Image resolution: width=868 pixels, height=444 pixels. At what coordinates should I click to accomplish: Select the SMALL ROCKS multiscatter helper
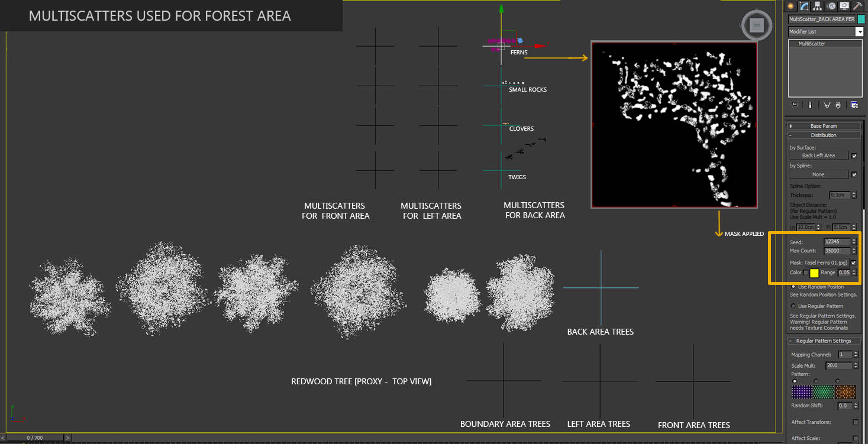tap(501, 86)
